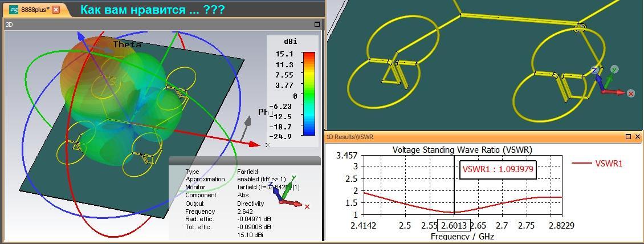The image size is (644, 244).
Task: Click the Voltage Standing Wave Ratio (VSWR) plot title
Action: coord(462,149)
